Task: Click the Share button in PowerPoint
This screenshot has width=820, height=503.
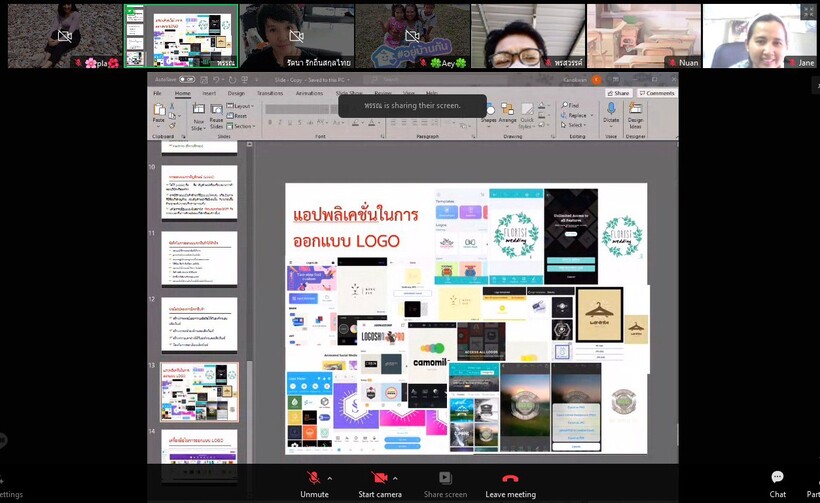Action: click(619, 93)
